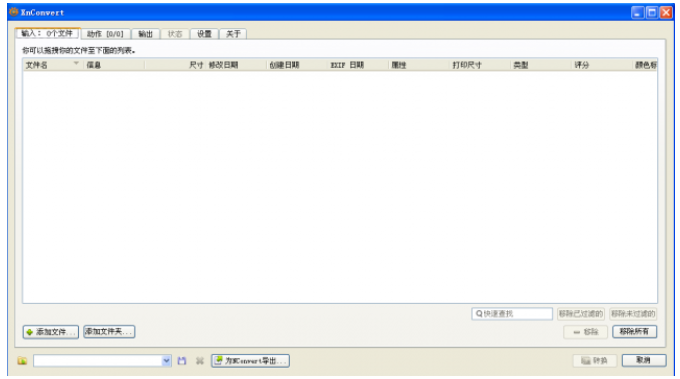Click the 添加文件 button

51,332
